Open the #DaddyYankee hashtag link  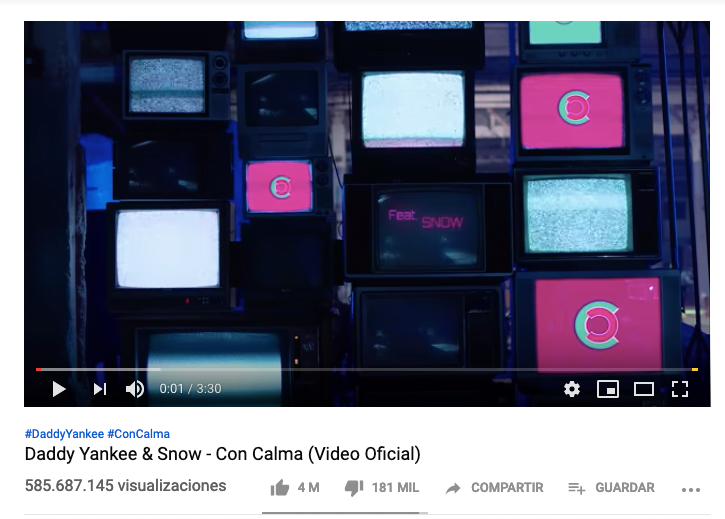coord(64,434)
